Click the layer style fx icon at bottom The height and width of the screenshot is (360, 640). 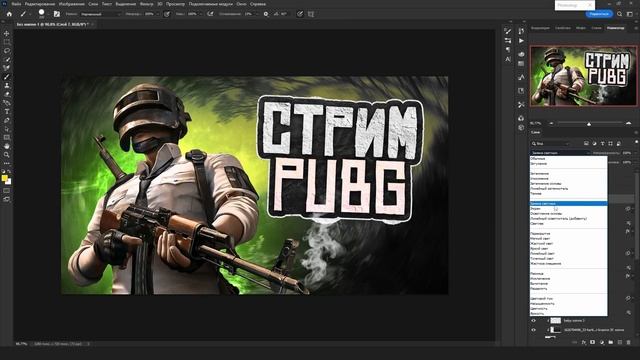coord(584,342)
